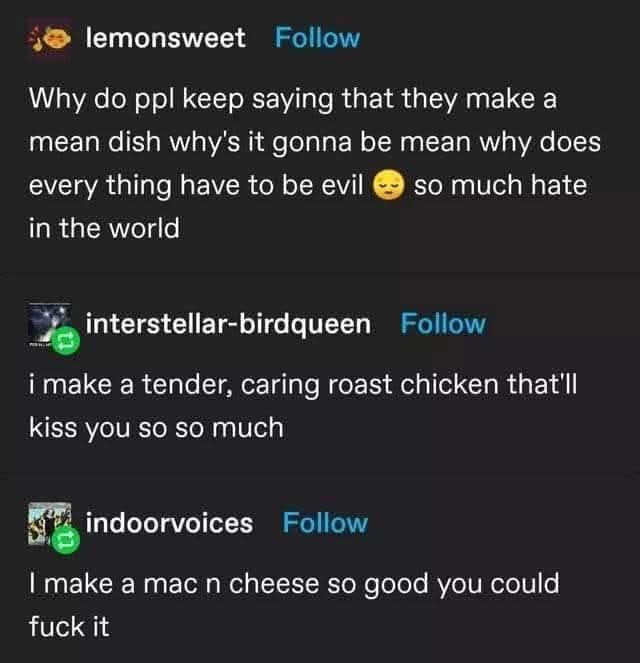Select the 'Why do ppl keep saying' line

pos(293,101)
